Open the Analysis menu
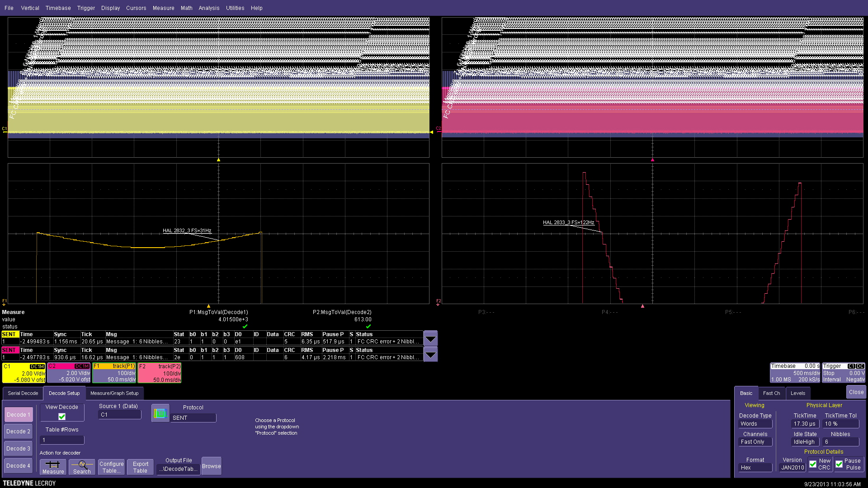Screen dimensions: 868x488 click(209, 8)
